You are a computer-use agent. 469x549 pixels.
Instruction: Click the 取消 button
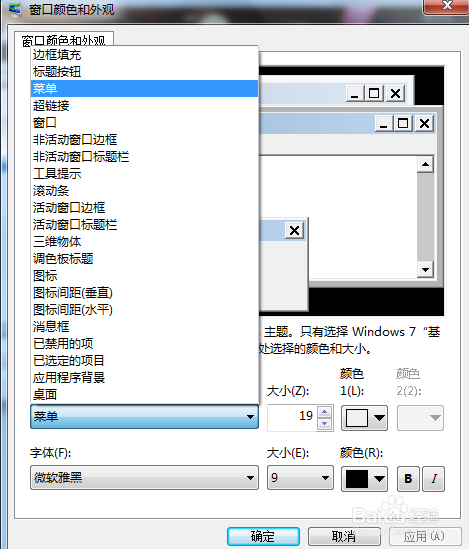coord(344,536)
